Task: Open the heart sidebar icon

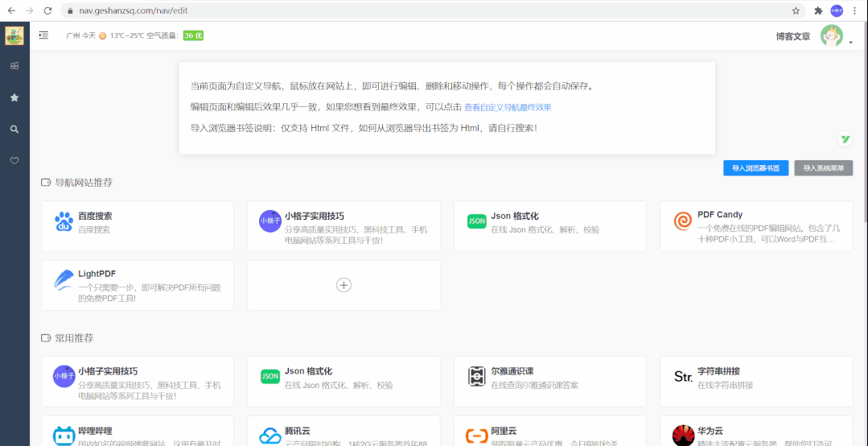Action: (x=15, y=161)
